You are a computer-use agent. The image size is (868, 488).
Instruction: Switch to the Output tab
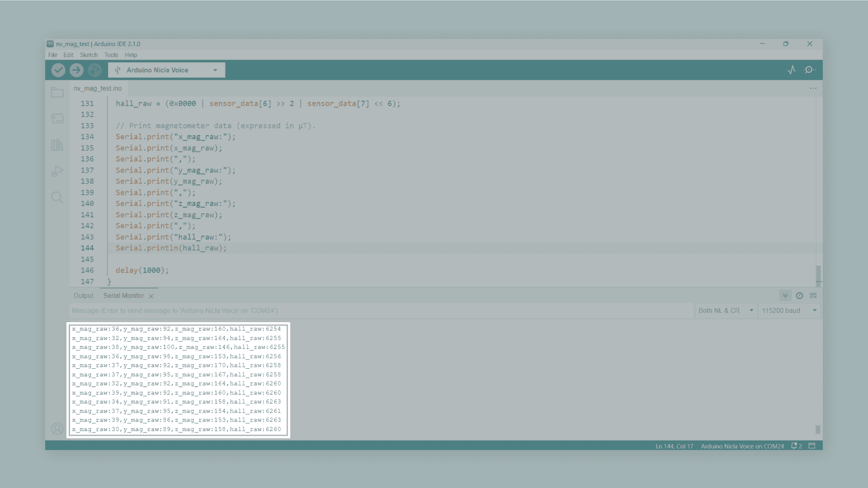point(83,296)
